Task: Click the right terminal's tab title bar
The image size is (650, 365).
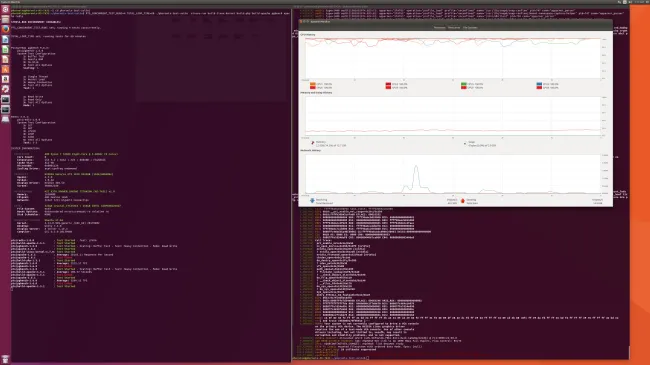Action: pos(460,7)
